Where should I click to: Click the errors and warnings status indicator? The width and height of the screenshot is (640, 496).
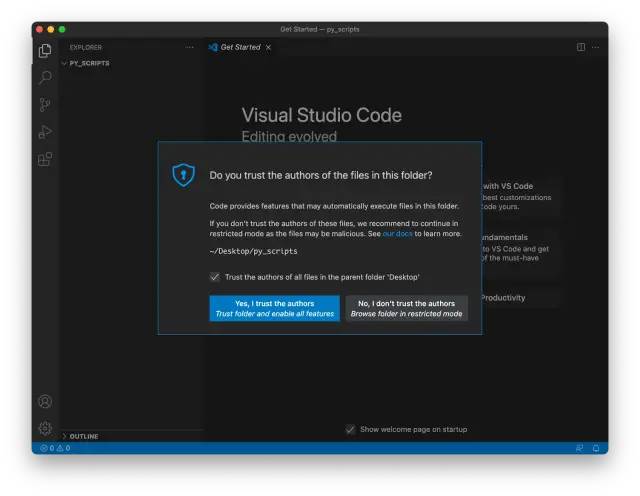55,448
